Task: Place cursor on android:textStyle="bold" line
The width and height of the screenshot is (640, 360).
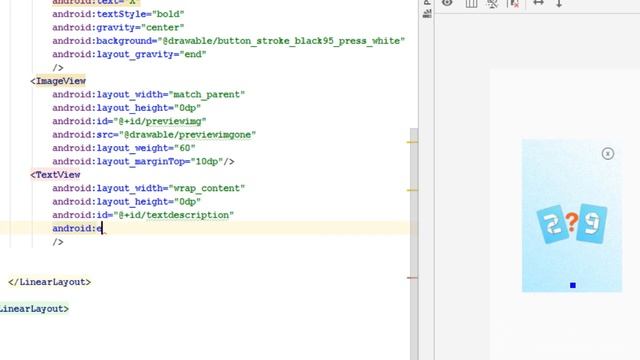Action: (x=118, y=14)
